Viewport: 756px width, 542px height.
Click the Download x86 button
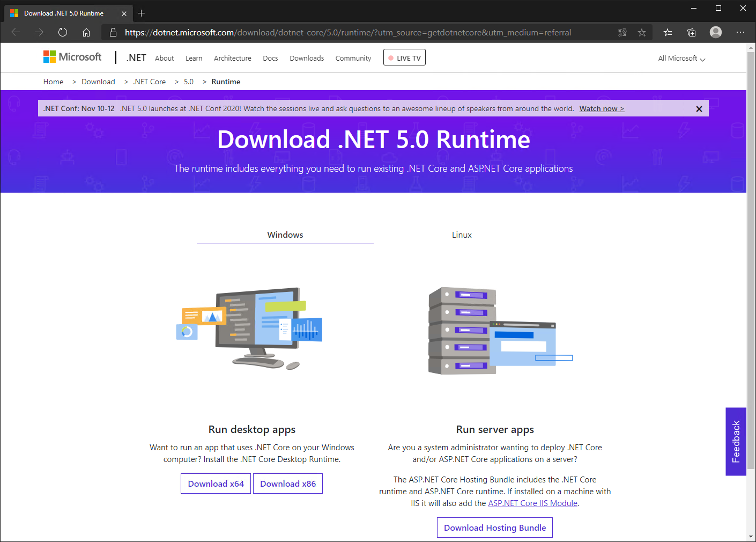(288, 484)
